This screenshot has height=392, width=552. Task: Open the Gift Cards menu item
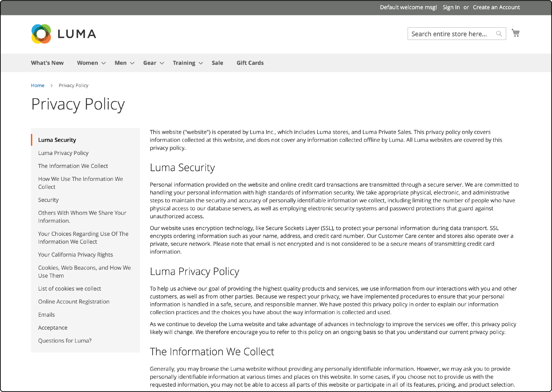tap(250, 63)
